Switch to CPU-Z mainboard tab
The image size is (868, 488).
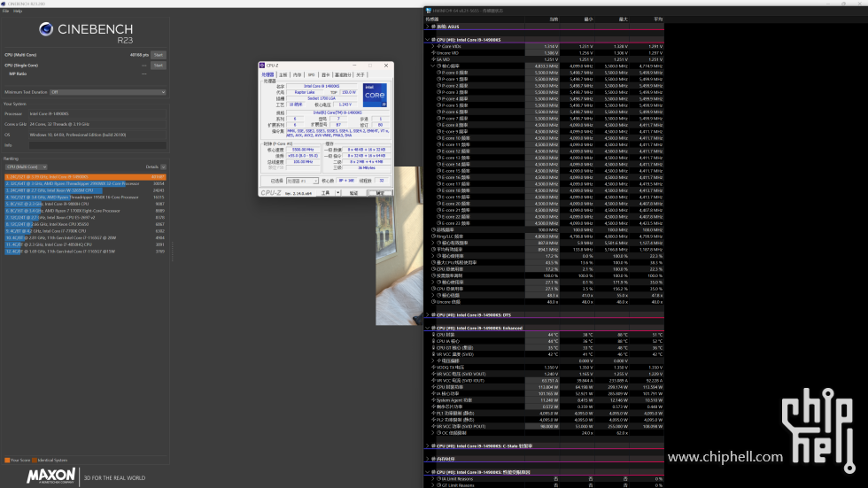point(283,74)
